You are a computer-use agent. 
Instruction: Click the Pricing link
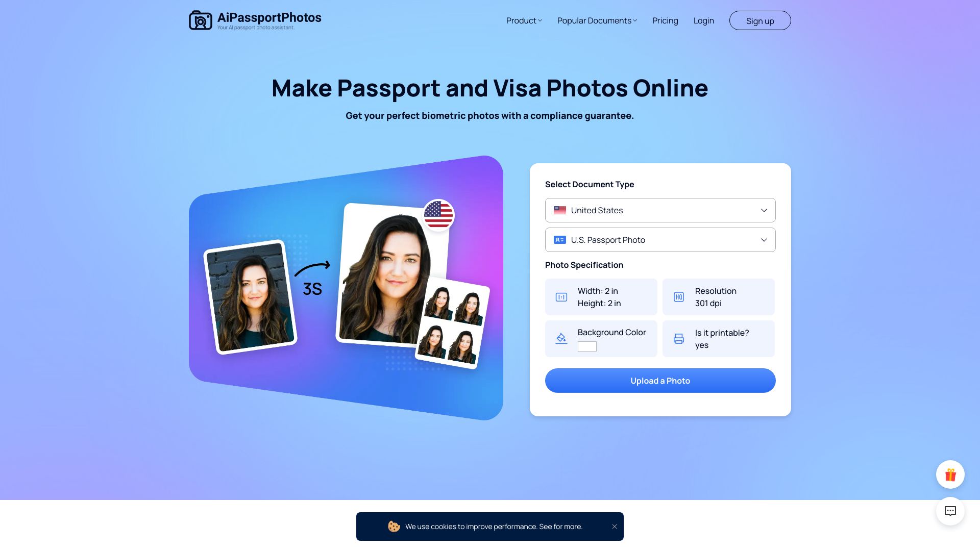(666, 20)
